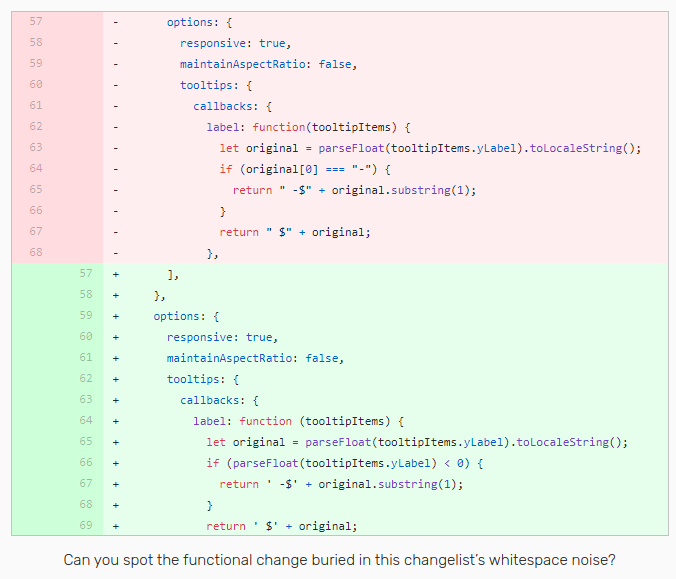676x579 pixels.
Task: Click the 'original[0] === "-"' condition
Action: pyautogui.click(x=302, y=169)
